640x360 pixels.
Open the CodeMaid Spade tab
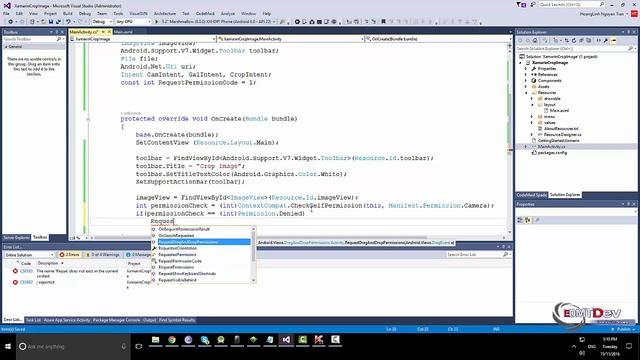pos(531,195)
